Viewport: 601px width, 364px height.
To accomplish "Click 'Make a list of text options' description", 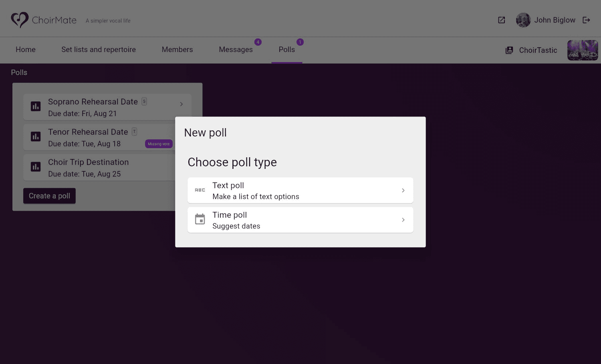I will pyautogui.click(x=256, y=197).
